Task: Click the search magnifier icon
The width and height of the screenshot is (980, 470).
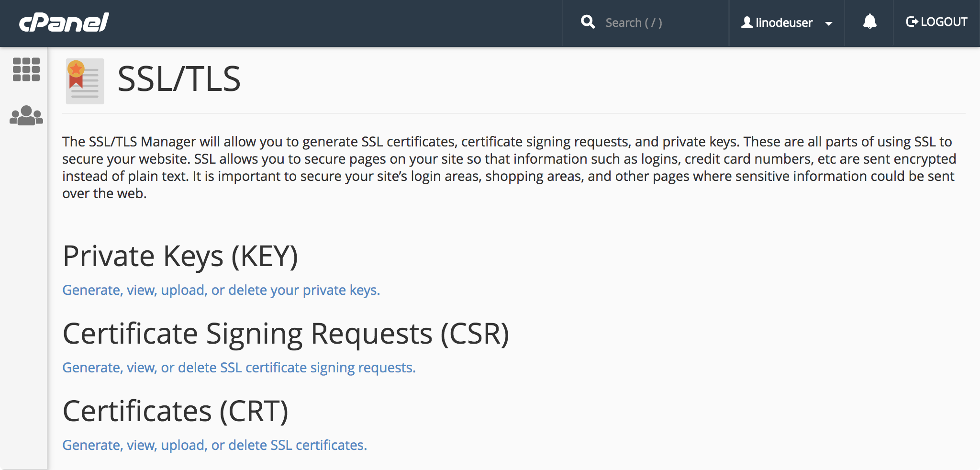Action: [x=588, y=22]
